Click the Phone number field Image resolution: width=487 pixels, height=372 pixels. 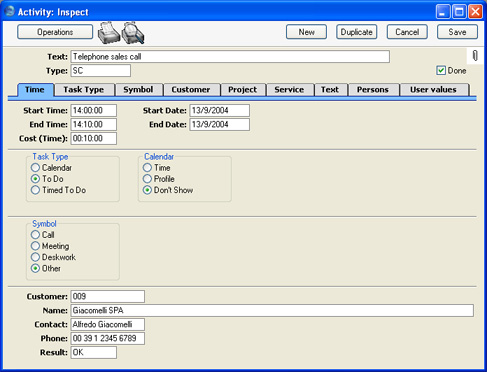click(108, 338)
